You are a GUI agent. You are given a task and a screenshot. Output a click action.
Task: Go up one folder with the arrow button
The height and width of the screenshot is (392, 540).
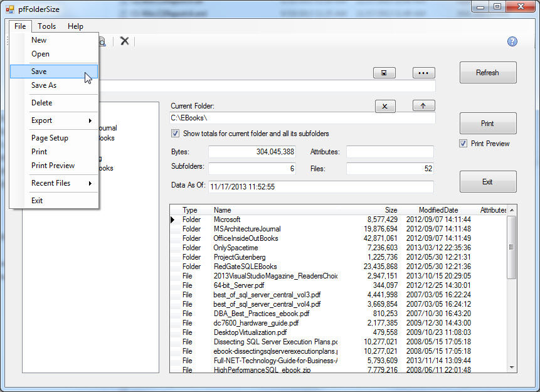(x=423, y=106)
